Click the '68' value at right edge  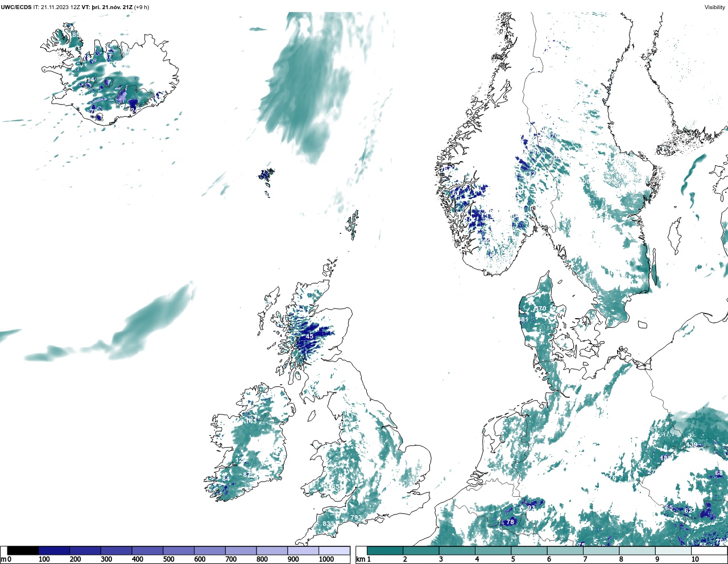pos(719,474)
